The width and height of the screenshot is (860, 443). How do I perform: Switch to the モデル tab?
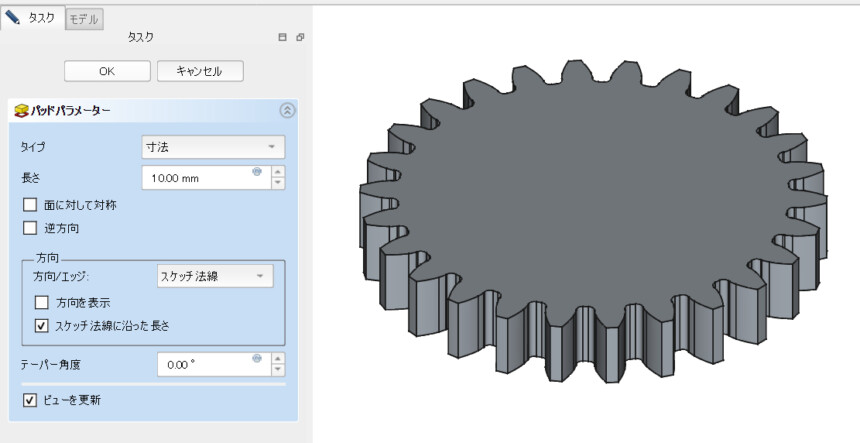click(x=84, y=19)
